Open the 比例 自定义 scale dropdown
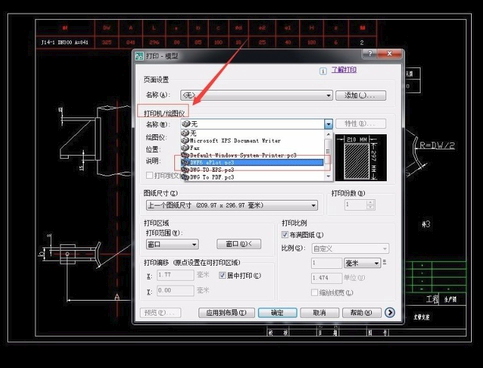 [350, 249]
